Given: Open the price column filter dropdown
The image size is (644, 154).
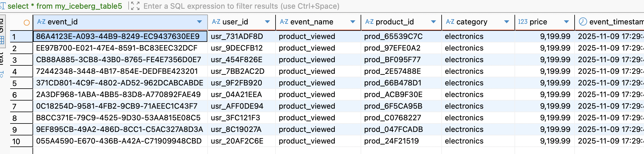Looking at the screenshot, I should pyautogui.click(x=566, y=22).
